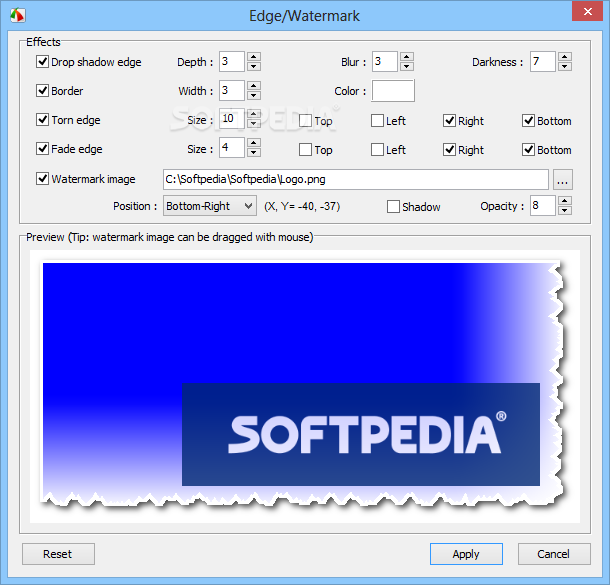Click the Softpedia watermark in preview
The image size is (610, 585).
361,434
